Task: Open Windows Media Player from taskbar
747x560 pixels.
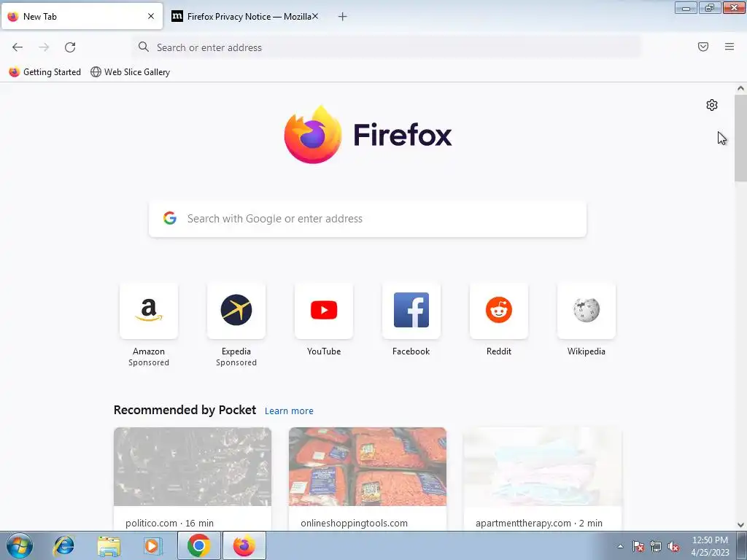Action: pyautogui.click(x=152, y=545)
